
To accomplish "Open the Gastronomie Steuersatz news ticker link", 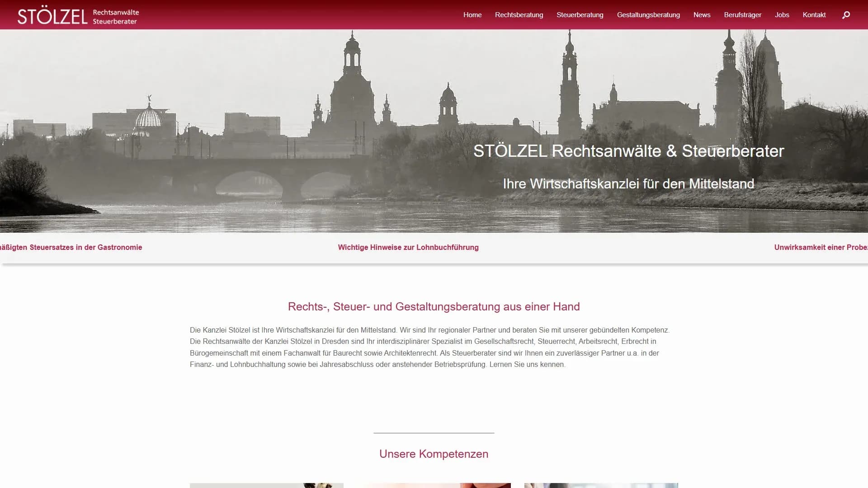I will click(71, 247).
